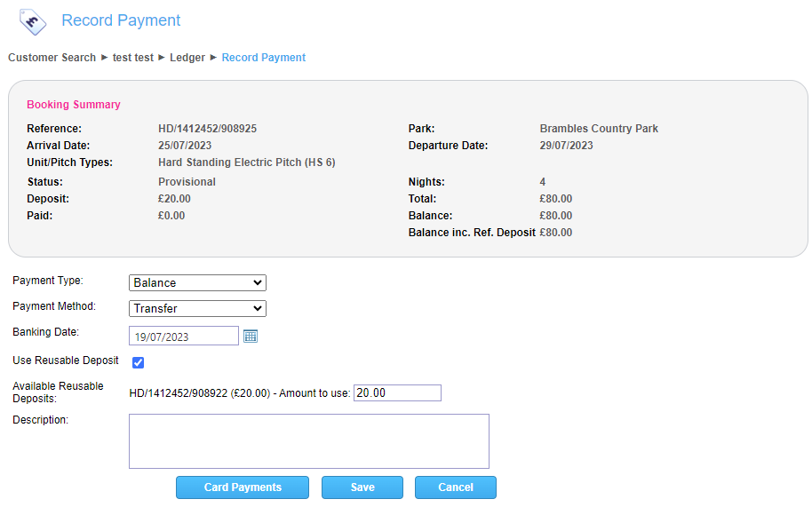The width and height of the screenshot is (812, 515).
Task: Open the Payment Type dropdown
Action: pyautogui.click(x=197, y=282)
